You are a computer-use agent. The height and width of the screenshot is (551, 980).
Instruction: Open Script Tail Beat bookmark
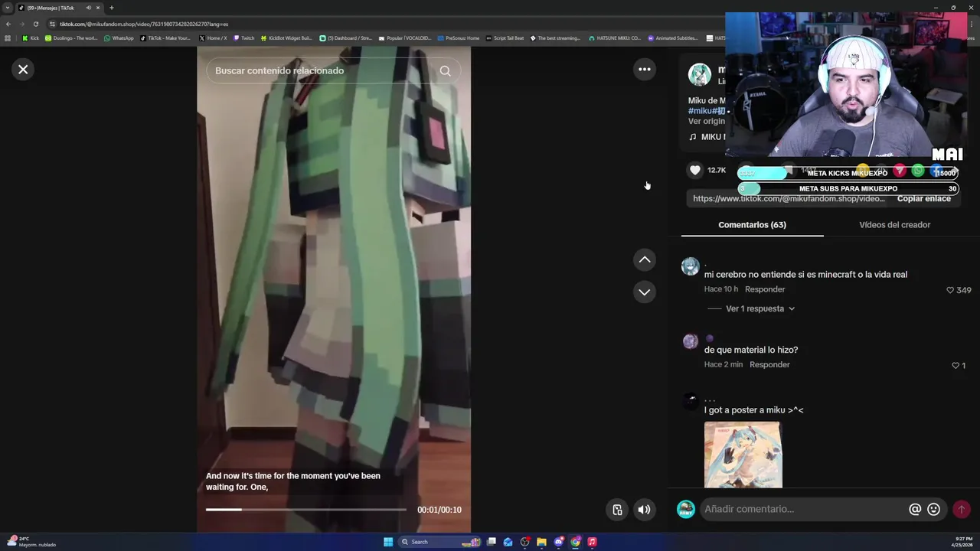pos(505,37)
